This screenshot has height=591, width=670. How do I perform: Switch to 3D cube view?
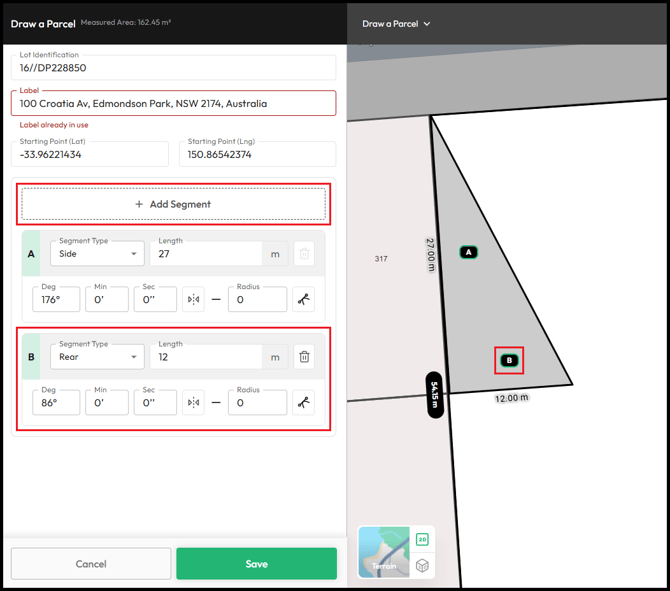point(422,565)
